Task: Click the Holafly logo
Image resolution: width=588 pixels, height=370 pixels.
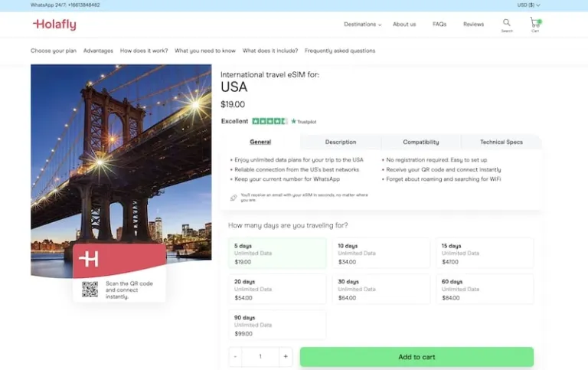Action: 54,25
